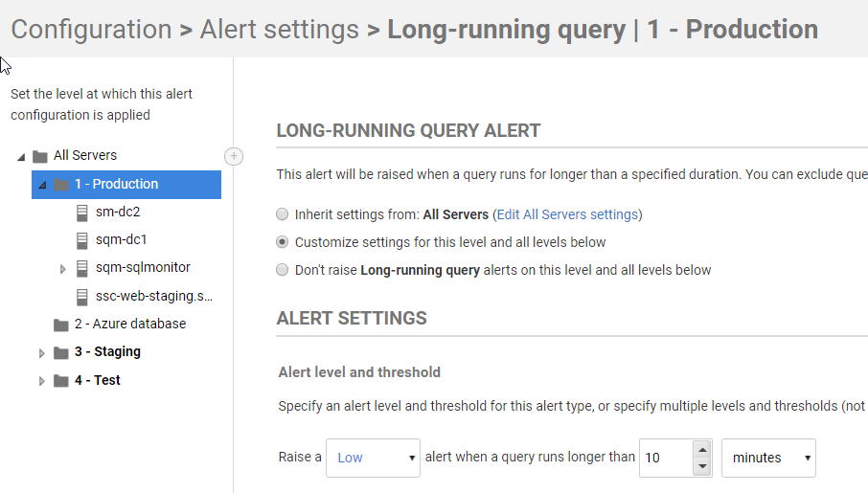Click the All Servers folder icon

coord(40,156)
